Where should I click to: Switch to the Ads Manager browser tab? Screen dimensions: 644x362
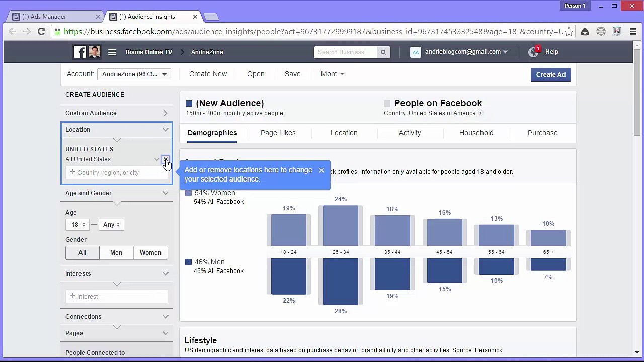tap(55, 17)
